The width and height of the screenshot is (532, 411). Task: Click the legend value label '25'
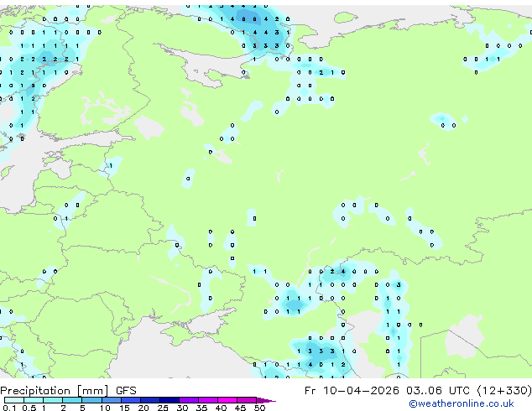163,408
